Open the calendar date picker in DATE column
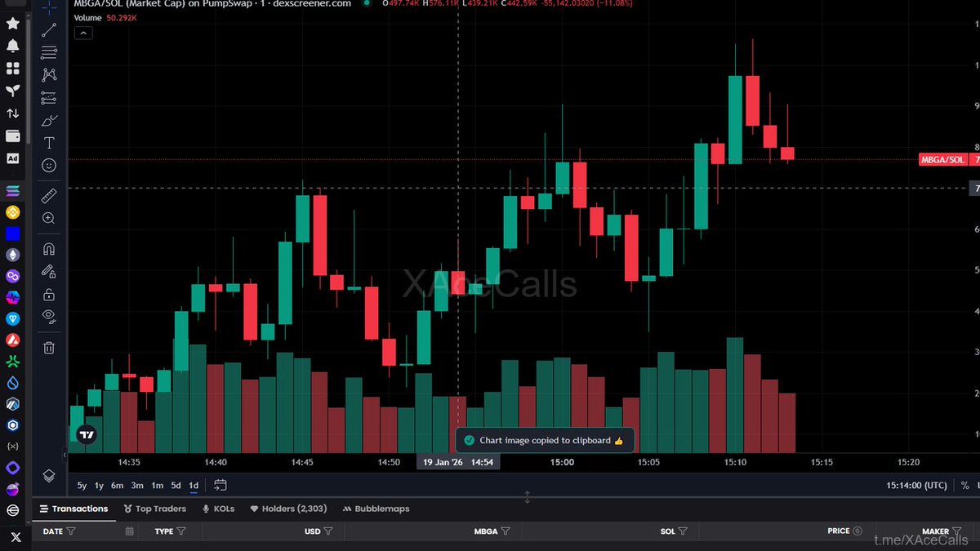980x551 pixels. click(130, 531)
